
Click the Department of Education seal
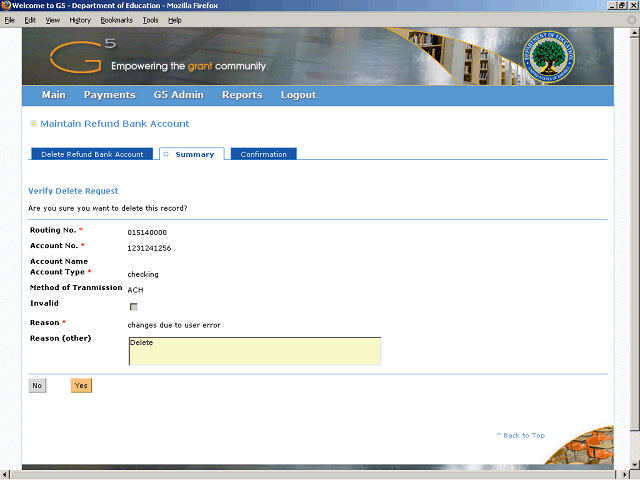point(549,57)
